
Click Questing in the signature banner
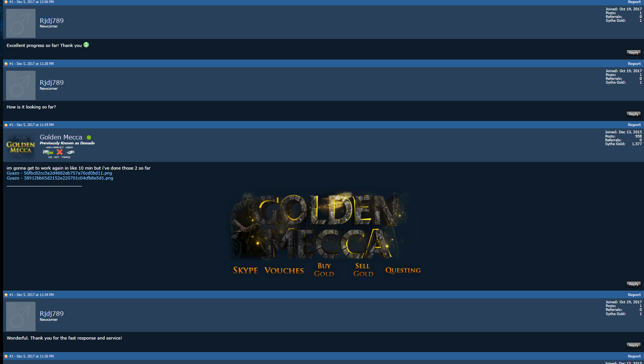(x=403, y=270)
